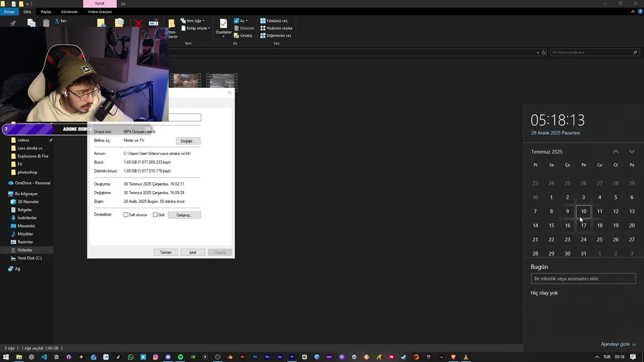Screen dimensions: 644x362
Task: Click the Kes (cut) scissors icon
Action: coord(57,21)
